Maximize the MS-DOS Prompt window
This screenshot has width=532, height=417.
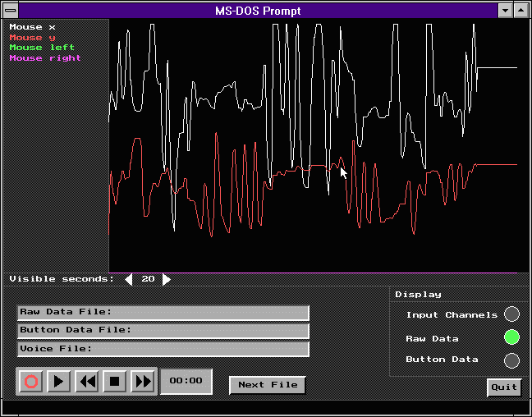(x=521, y=11)
